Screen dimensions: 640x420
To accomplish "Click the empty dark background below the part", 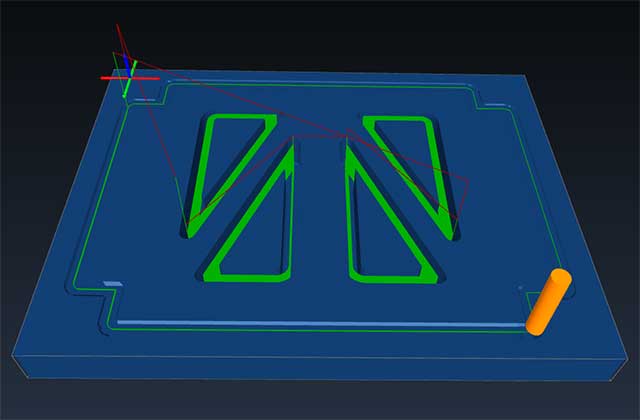I will coord(320,402).
